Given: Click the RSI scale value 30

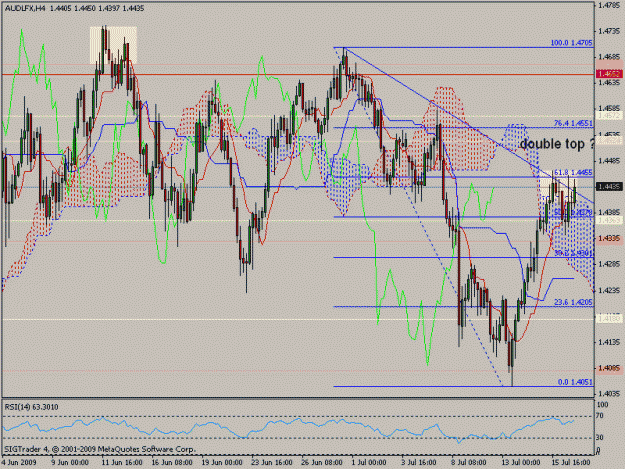Looking at the screenshot, I should [x=600, y=438].
